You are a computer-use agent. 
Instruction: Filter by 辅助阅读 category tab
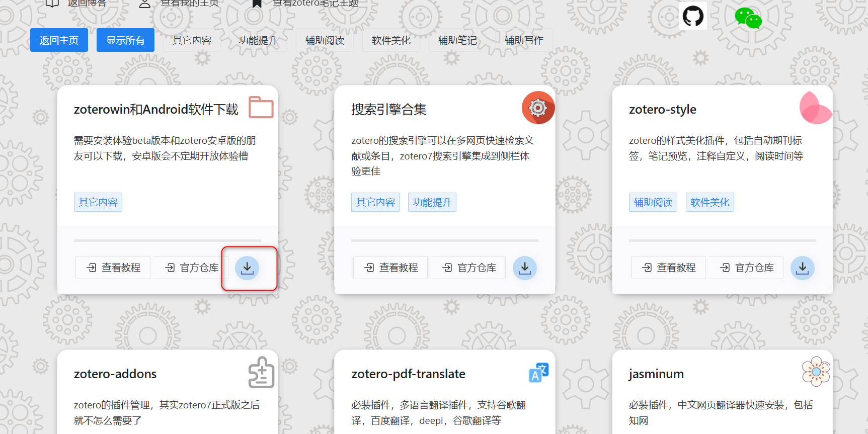tap(325, 40)
